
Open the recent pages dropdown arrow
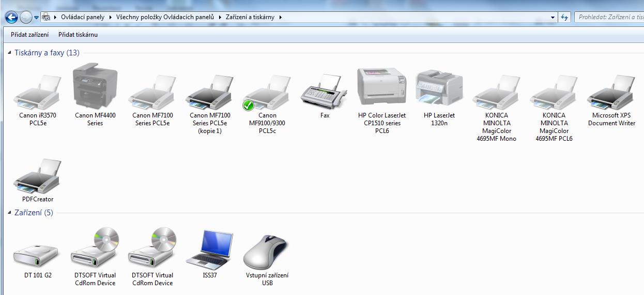(37, 17)
